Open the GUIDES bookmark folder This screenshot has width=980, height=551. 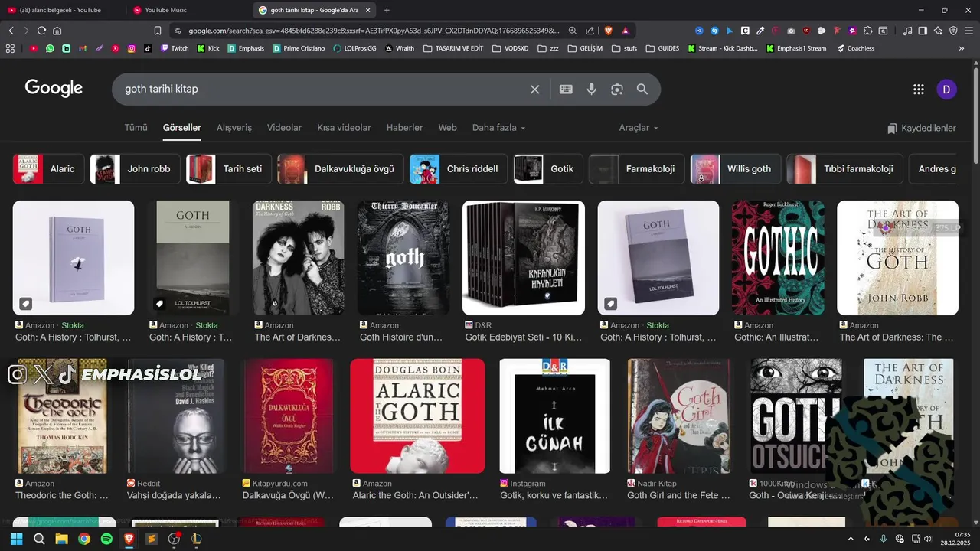663,48
